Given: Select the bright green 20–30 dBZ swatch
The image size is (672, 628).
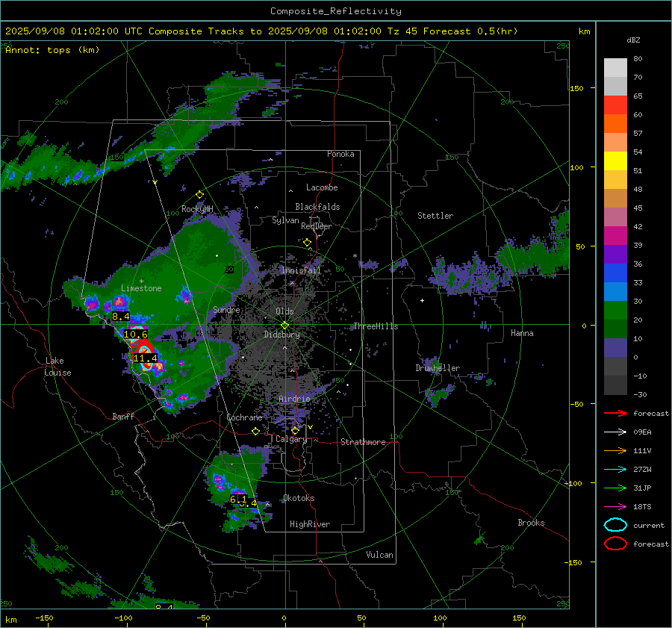Looking at the screenshot, I should [615, 311].
